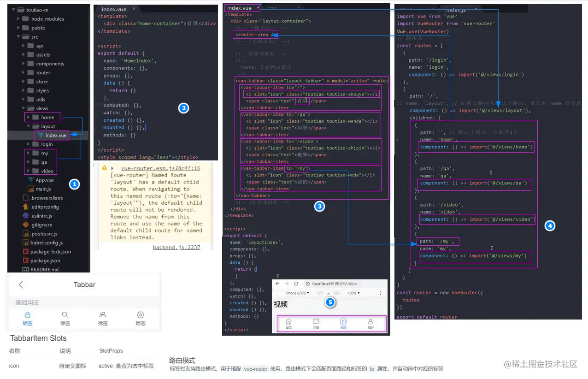
Task: Tap 问答 tab in the mobile preview
Action: tap(316, 324)
